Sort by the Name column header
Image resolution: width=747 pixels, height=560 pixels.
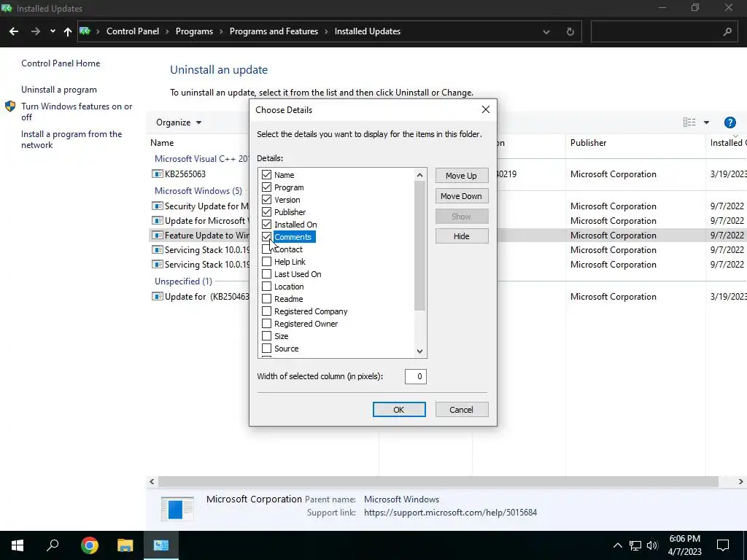162,143
